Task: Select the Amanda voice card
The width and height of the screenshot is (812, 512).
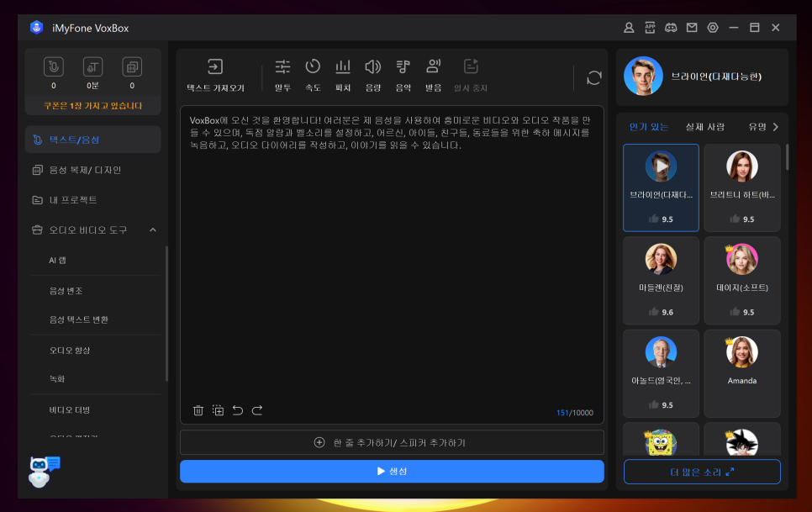Action: tap(742, 373)
